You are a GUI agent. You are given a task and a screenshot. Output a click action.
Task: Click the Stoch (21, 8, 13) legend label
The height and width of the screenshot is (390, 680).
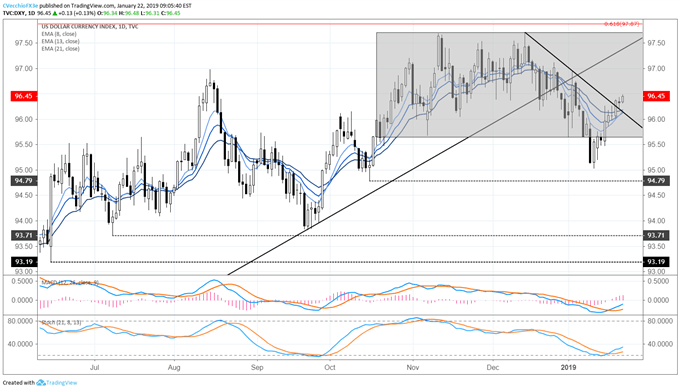[61, 322]
